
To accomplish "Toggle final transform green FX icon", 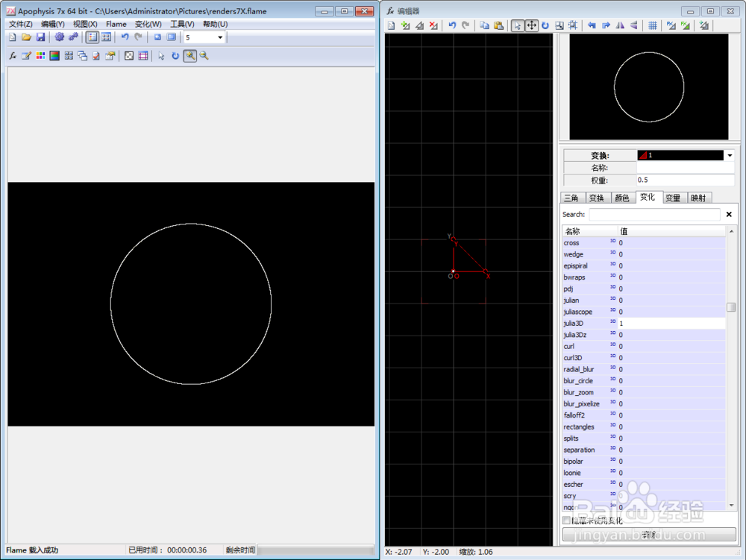I will pos(685,25).
